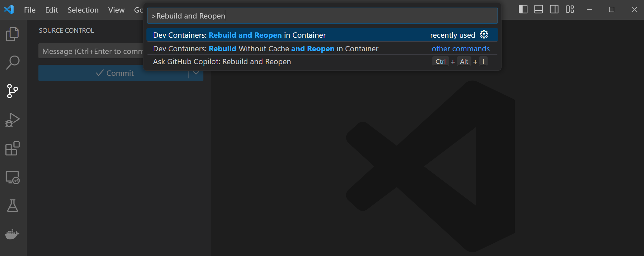Click the SOURCE CONTROL panel title
The width and height of the screenshot is (644, 256).
click(66, 30)
